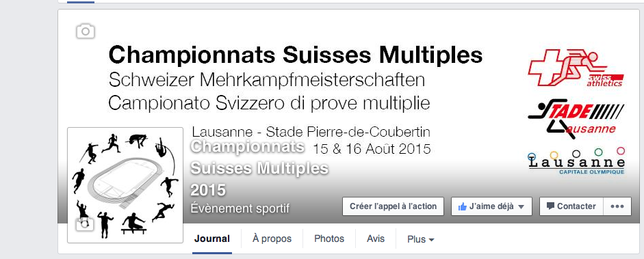Click the Championnats Suisses Multiples 2015 page title
Screen dimensions: 644x259
(259, 168)
